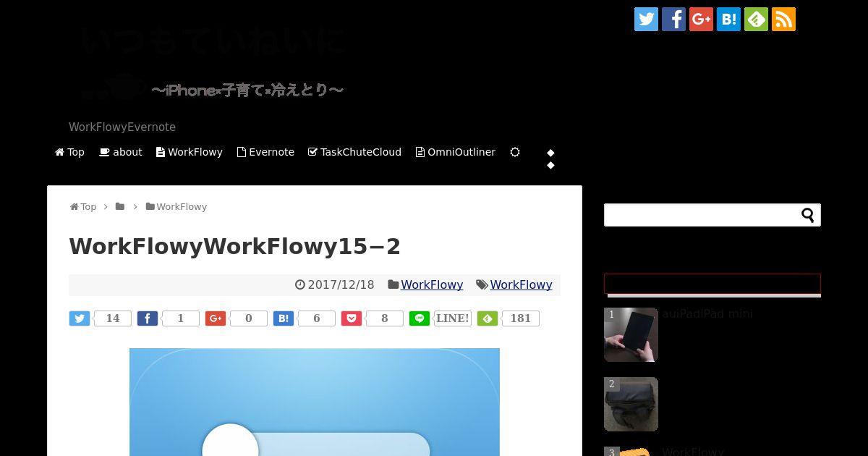Share article on Facebook, count 1
Image resolution: width=868 pixels, height=456 pixels.
coord(148,318)
